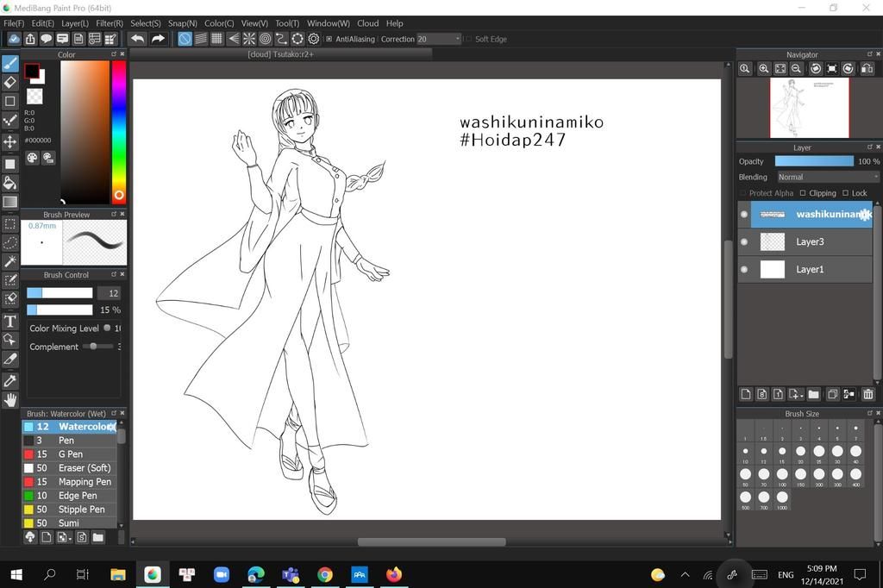Screen dimensions: 883x588
Task: Pick brush size 100 preset
Action: pyautogui.click(x=782, y=476)
